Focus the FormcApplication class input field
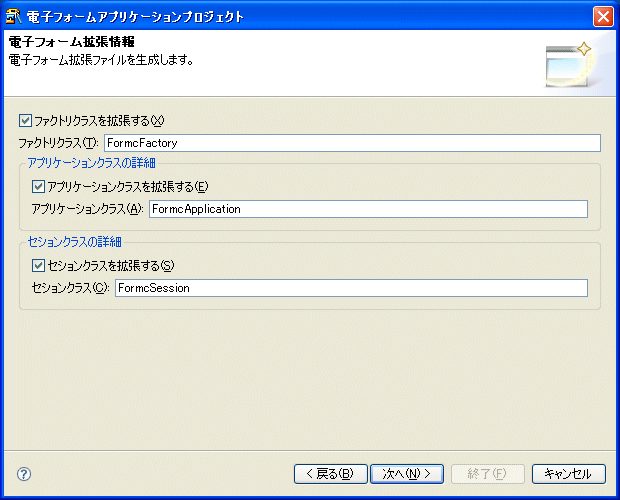Image resolution: width=620 pixels, height=500 pixels. [x=368, y=209]
